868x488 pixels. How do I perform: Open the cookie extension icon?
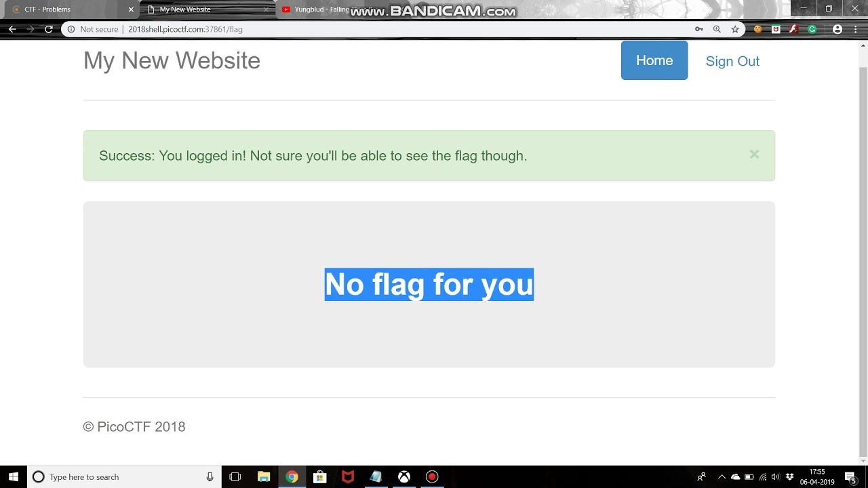coord(758,29)
